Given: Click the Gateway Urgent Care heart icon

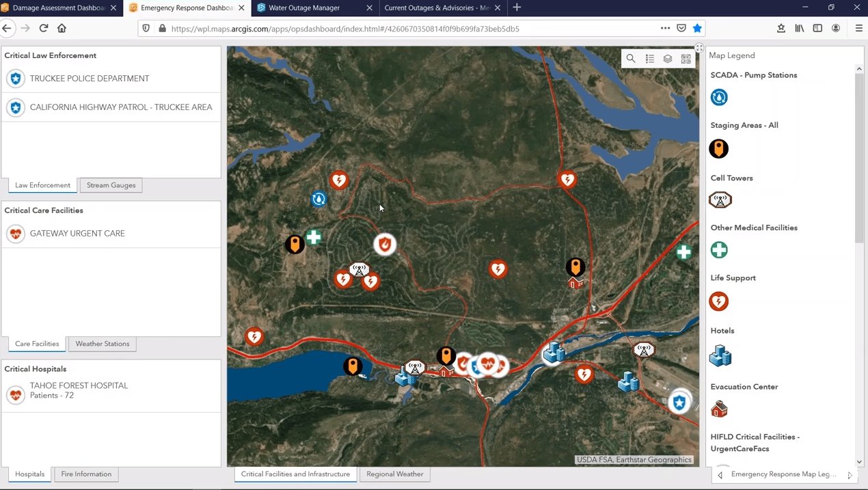Looking at the screenshot, I should (16, 234).
